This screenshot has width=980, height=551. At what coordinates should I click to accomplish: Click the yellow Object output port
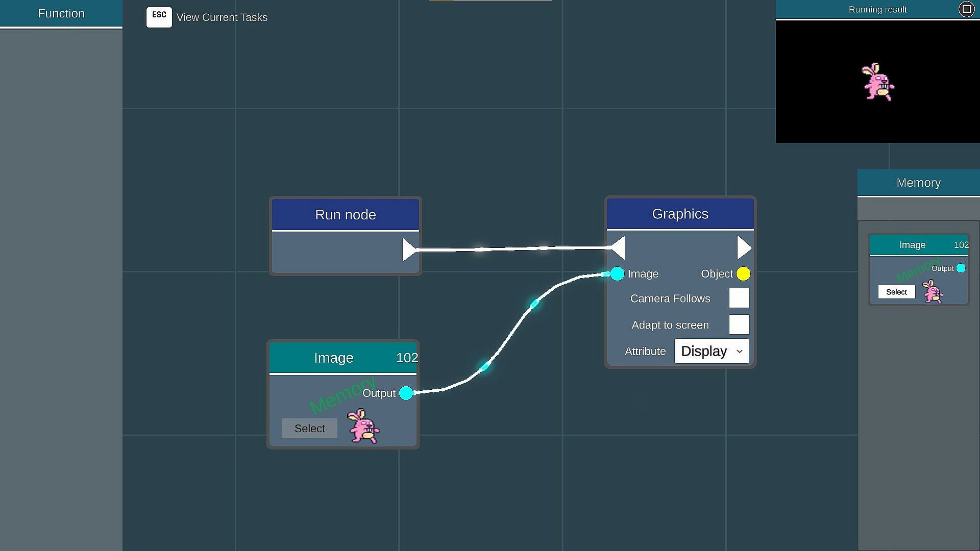tap(743, 274)
